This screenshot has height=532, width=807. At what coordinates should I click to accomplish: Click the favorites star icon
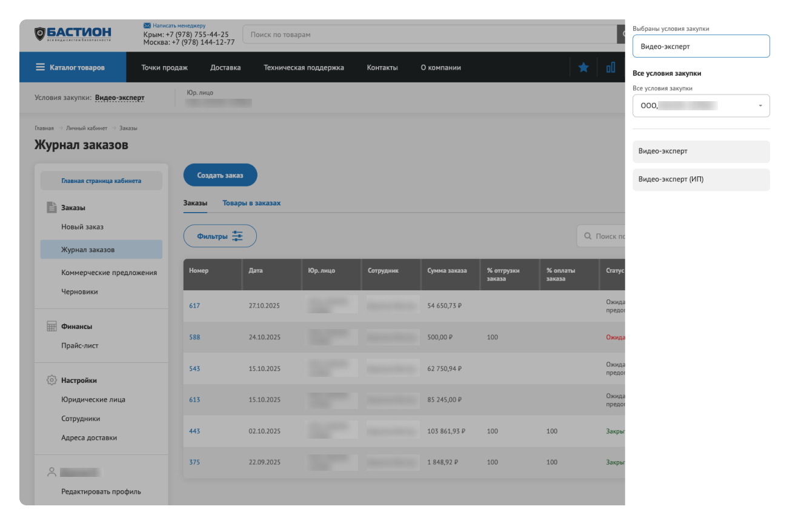(583, 67)
